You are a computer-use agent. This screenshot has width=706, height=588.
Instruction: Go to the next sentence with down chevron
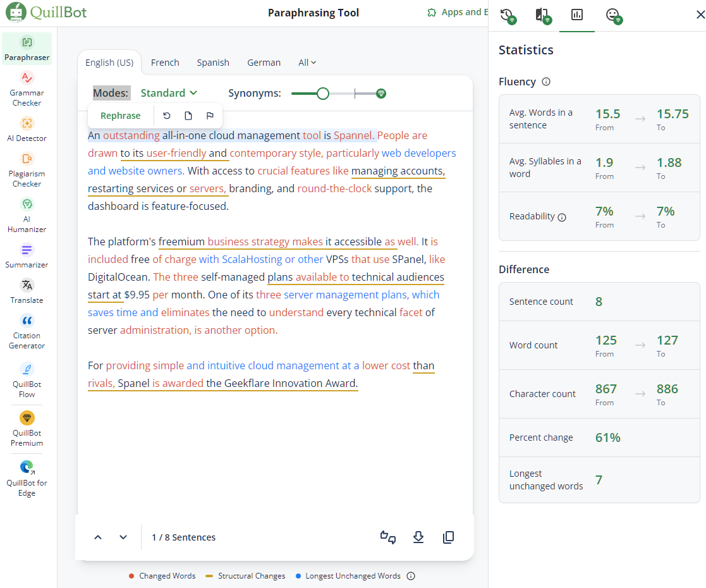[x=123, y=537]
